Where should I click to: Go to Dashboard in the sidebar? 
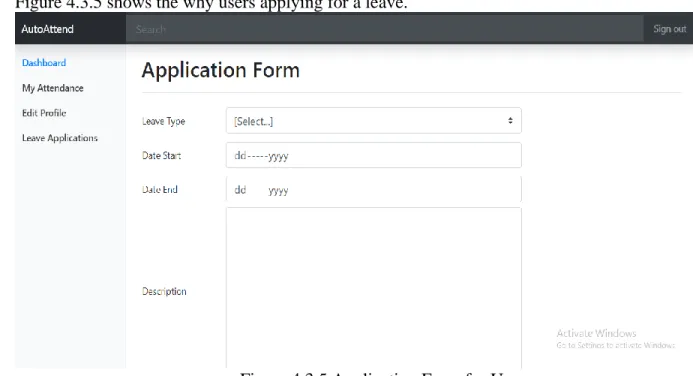(44, 63)
